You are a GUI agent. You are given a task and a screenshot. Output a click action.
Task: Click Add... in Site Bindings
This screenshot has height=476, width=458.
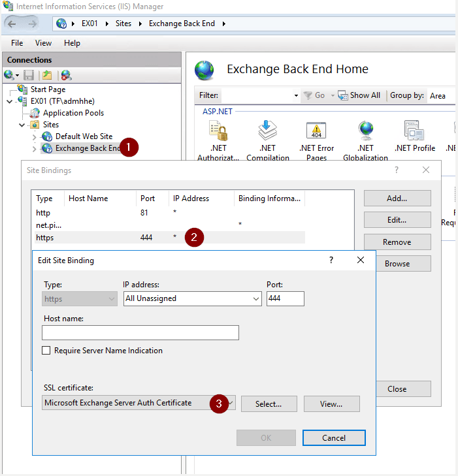coord(397,198)
